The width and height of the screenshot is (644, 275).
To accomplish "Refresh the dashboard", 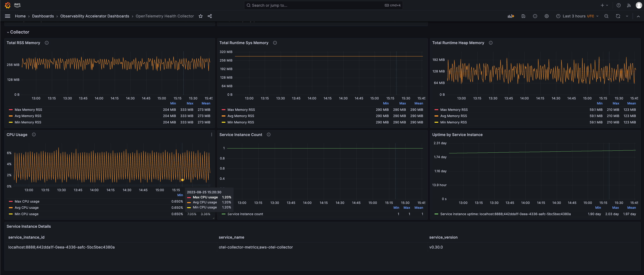I will click(x=618, y=16).
